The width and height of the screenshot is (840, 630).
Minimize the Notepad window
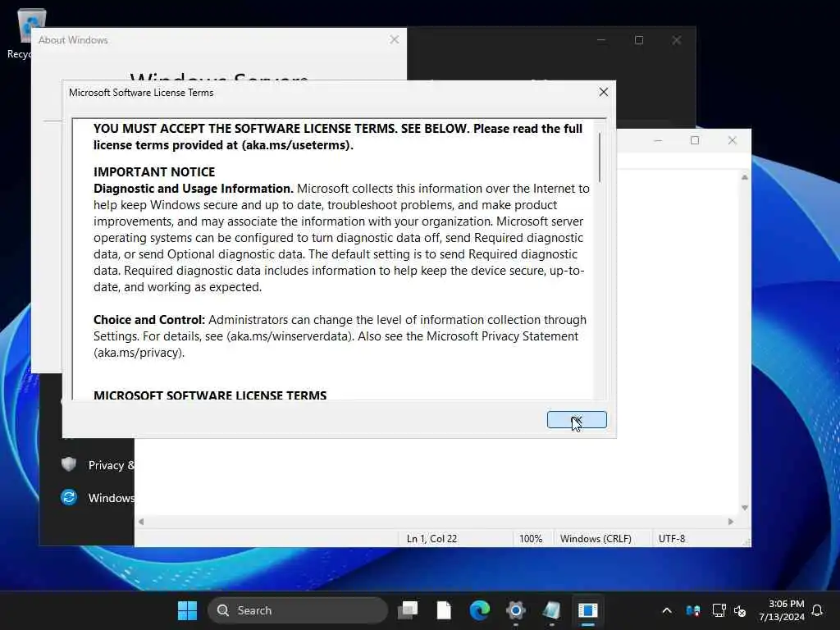[x=658, y=140]
